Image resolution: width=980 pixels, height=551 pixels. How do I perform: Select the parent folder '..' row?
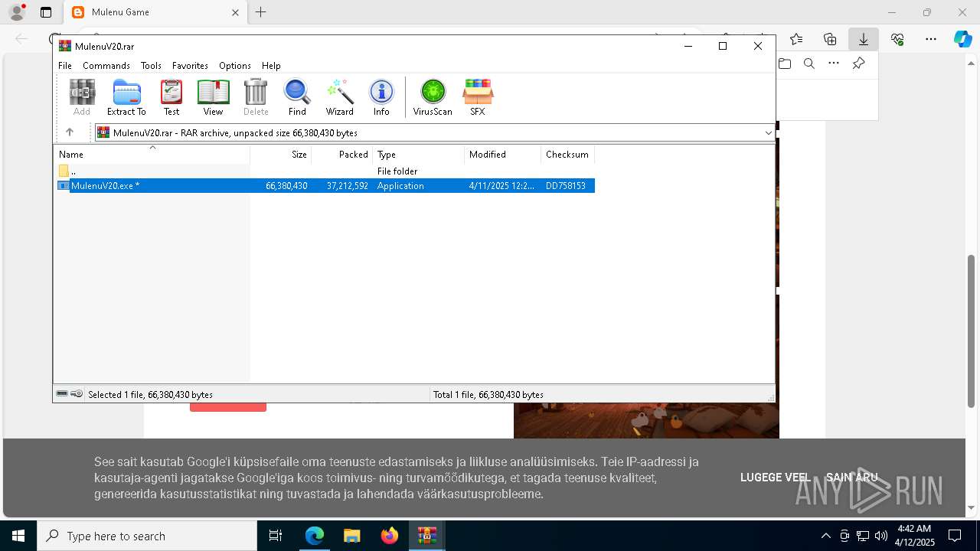point(325,171)
